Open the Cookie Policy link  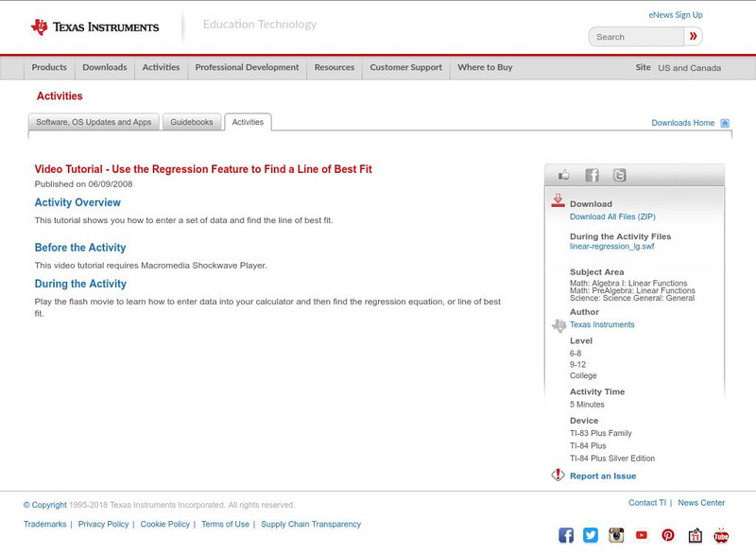[164, 524]
